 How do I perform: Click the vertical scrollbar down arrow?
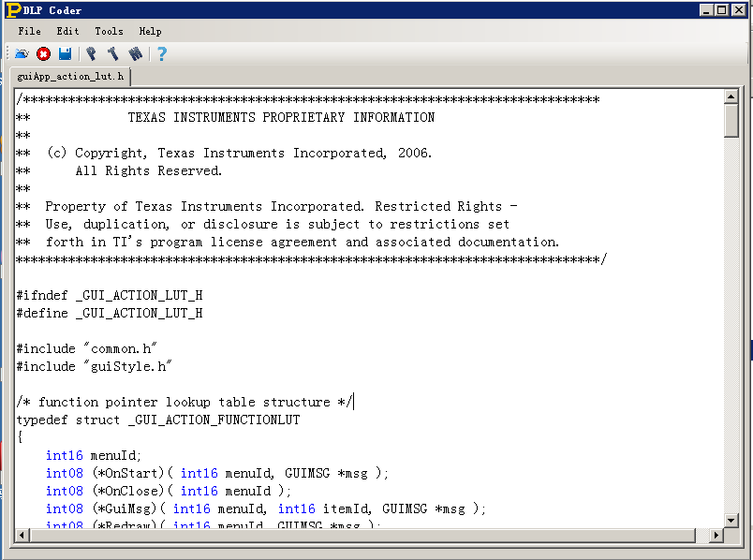pyautogui.click(x=731, y=520)
